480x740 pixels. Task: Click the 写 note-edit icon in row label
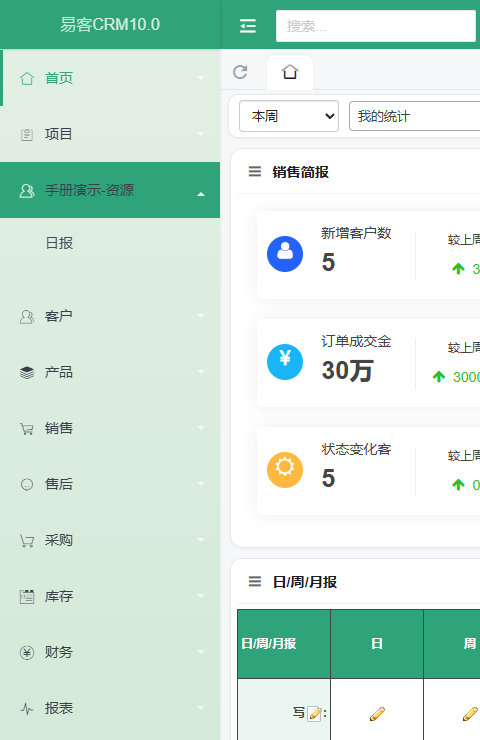[x=314, y=714]
